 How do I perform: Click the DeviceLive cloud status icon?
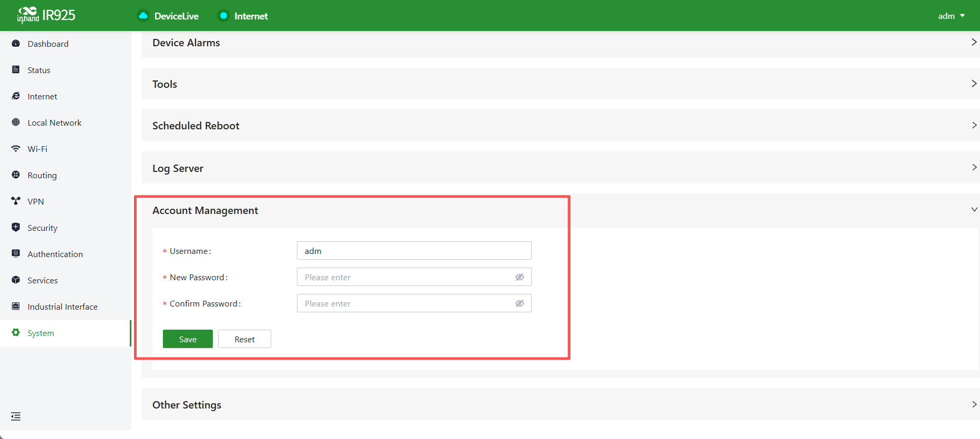pos(143,16)
